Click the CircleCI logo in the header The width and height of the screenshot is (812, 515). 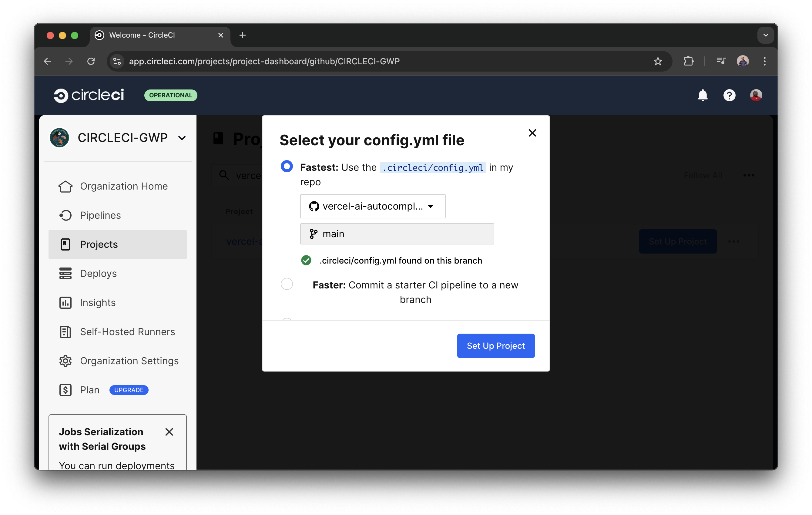[89, 95]
